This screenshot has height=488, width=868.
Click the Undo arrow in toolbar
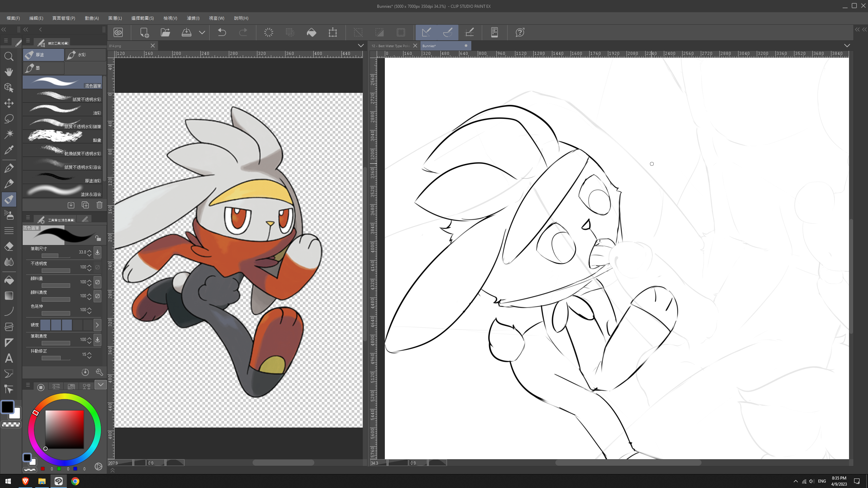[222, 33]
